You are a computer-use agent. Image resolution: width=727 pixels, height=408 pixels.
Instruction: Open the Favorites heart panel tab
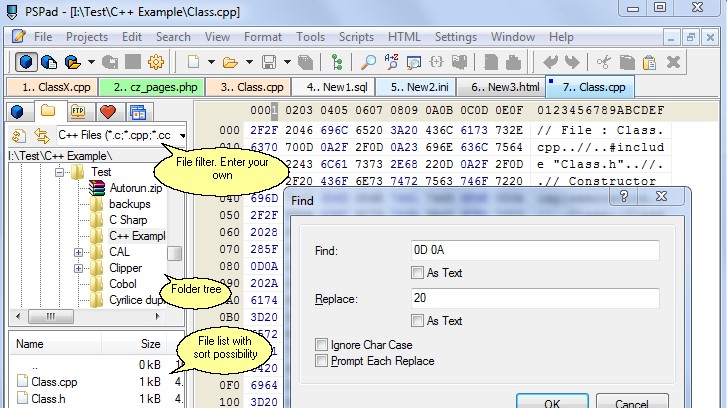[108, 112]
